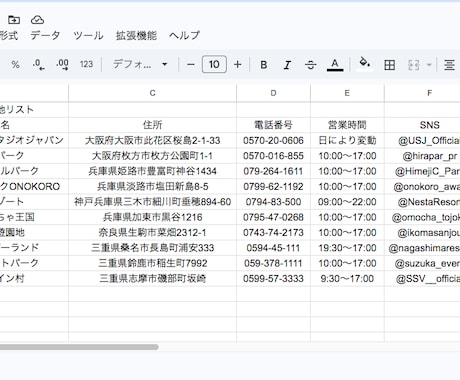This screenshot has width=460, height=380.
Task: Increase font size with plus button
Action: 237,64
